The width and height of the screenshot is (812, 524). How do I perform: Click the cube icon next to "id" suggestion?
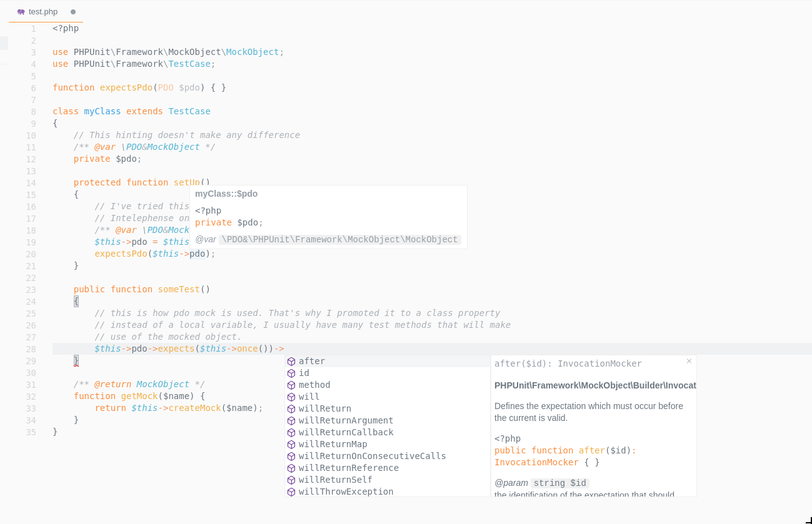point(291,373)
